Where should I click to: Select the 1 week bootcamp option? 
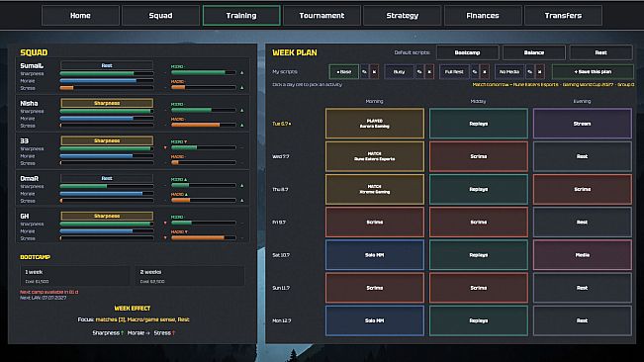pyautogui.click(x=75, y=276)
